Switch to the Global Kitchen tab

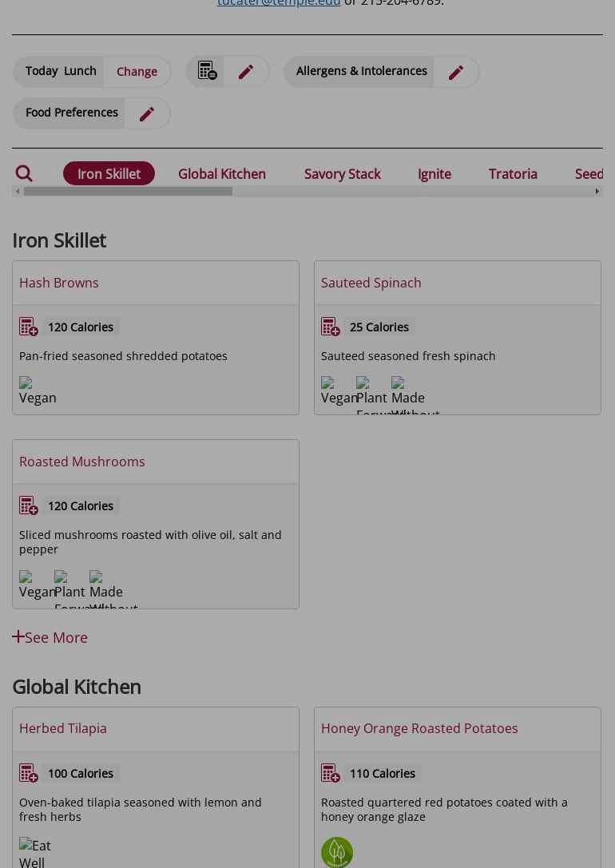(x=222, y=174)
